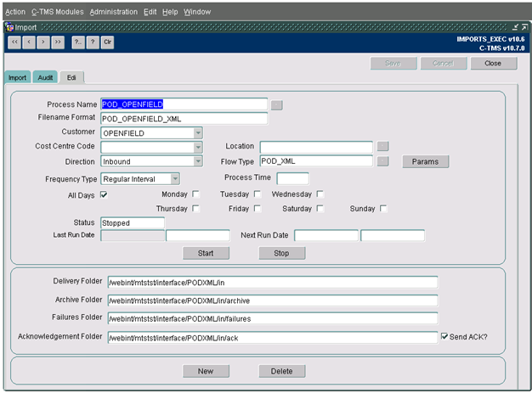This screenshot has height=393, width=532.
Task: Click the enter query '?..' button
Action: pos(78,42)
